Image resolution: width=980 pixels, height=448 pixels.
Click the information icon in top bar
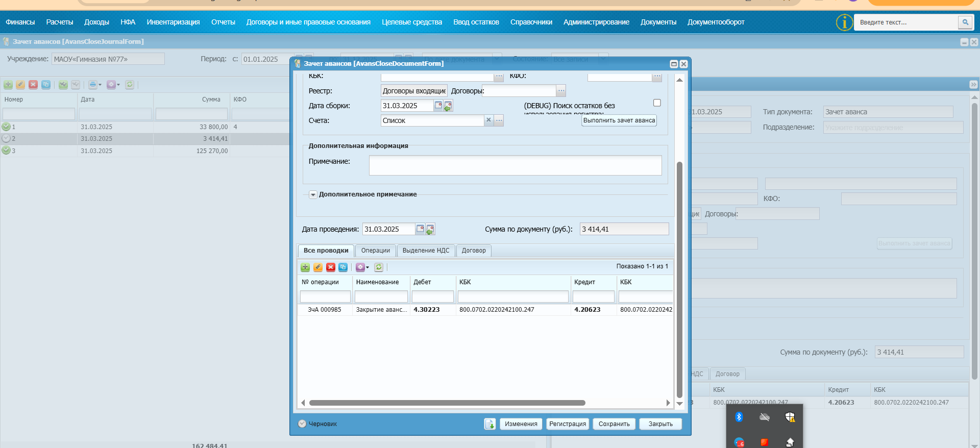844,22
